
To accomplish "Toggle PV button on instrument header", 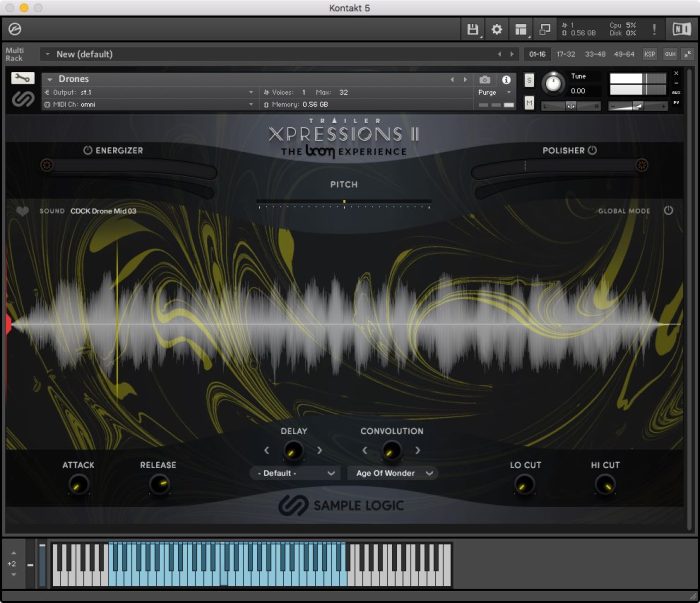I will [x=676, y=103].
